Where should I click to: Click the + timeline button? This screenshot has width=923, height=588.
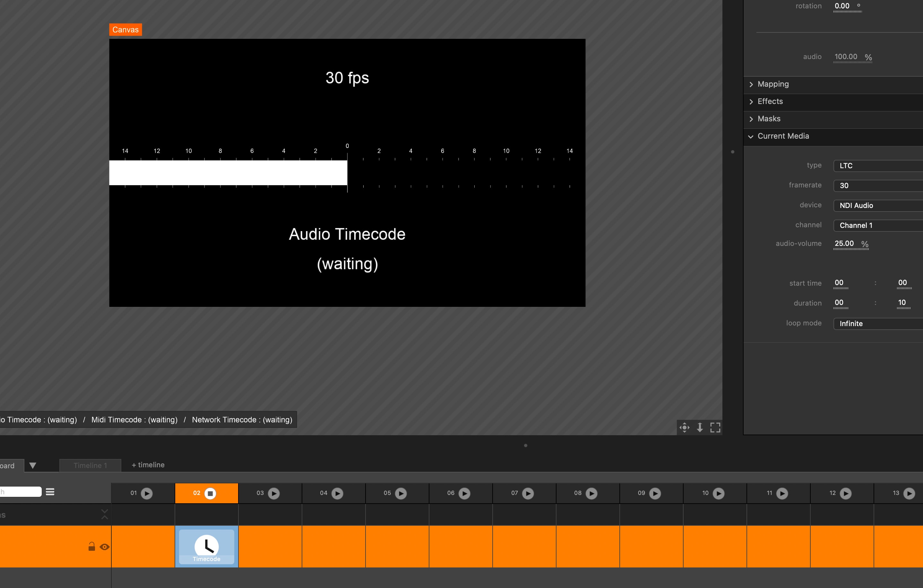click(x=148, y=465)
